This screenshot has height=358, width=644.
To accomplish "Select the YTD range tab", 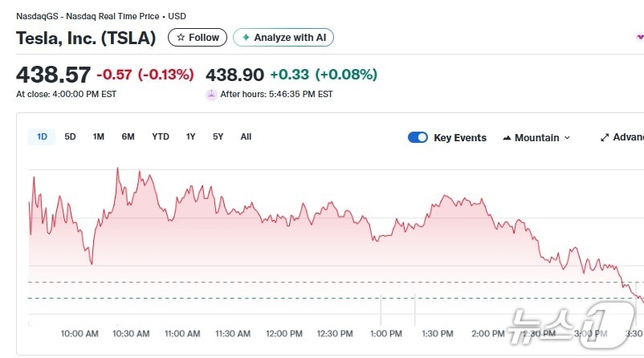I will [x=161, y=136].
